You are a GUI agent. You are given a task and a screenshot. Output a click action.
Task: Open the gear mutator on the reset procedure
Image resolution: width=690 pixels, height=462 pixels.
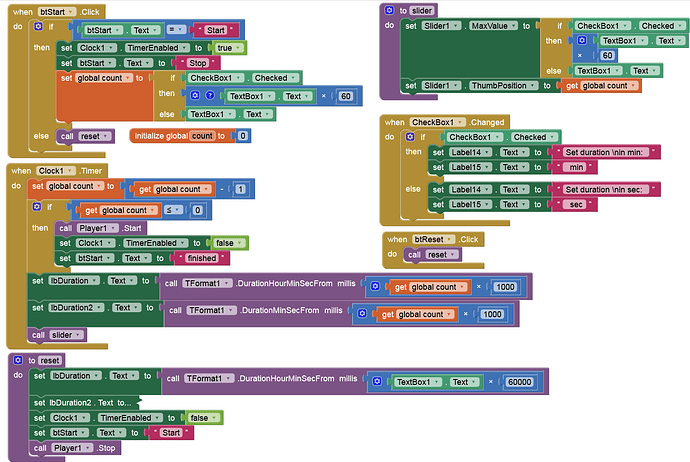coord(18,360)
